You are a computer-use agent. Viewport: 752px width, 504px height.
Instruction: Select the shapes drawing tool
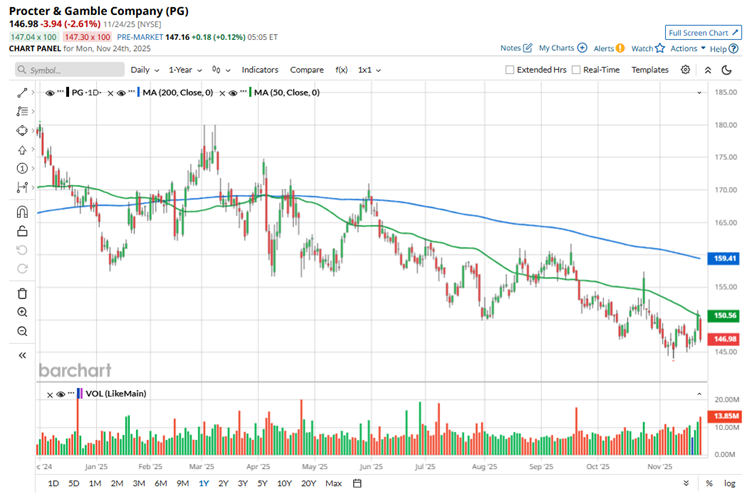coord(22,130)
